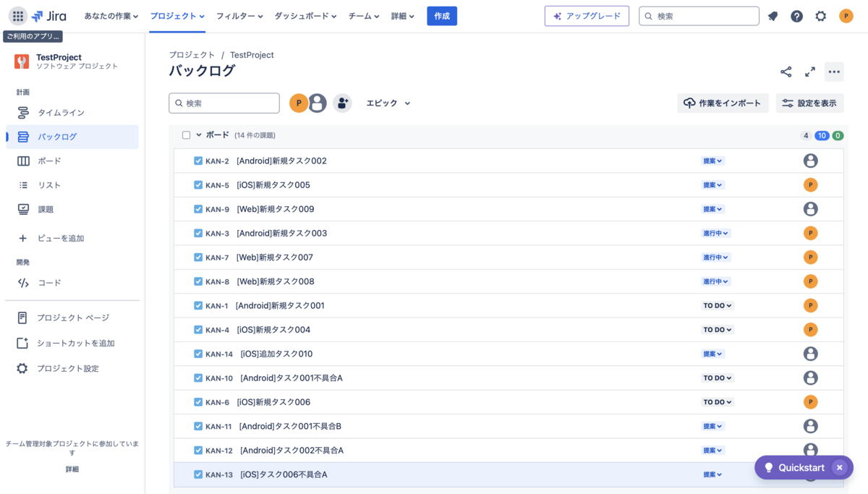Image resolution: width=868 pixels, height=494 pixels.
Task: Click the アップグレード button
Action: click(587, 15)
